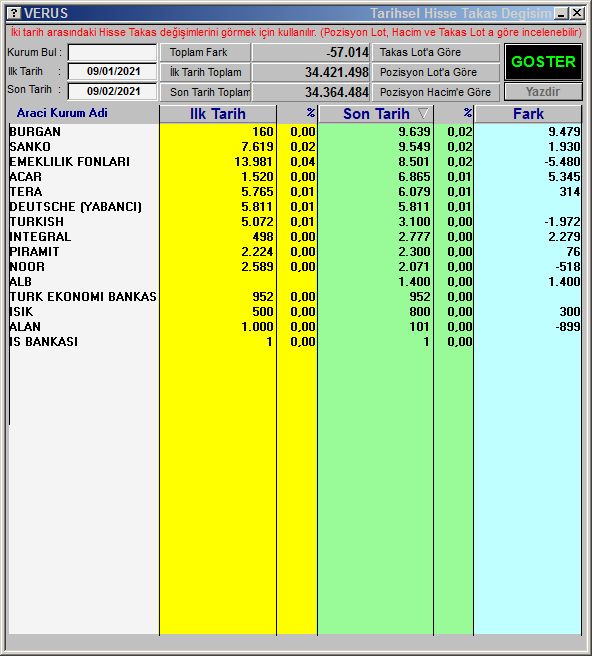Click the green GOSTER button

point(543,62)
